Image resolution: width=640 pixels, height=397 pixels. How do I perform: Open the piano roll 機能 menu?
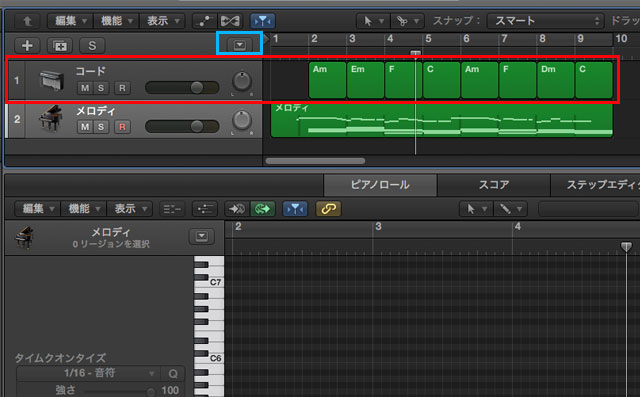pyautogui.click(x=84, y=209)
